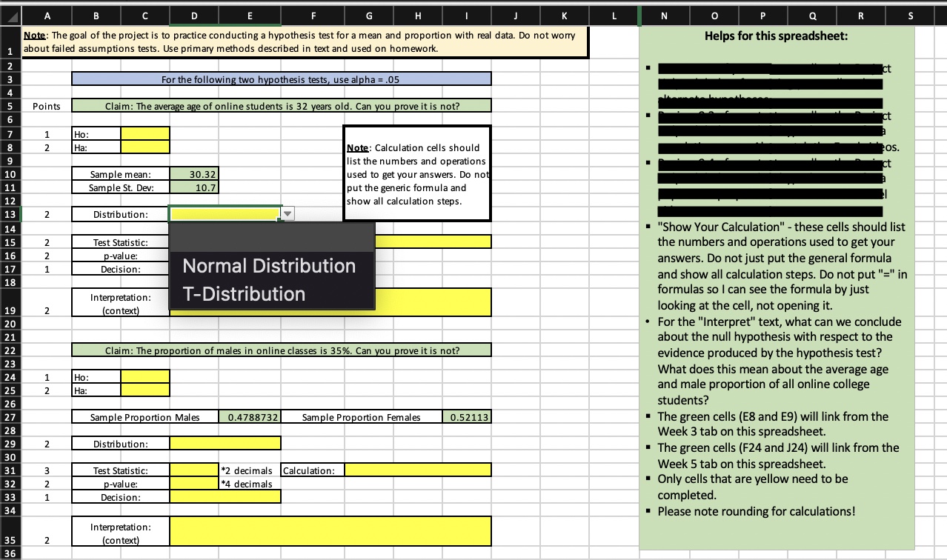Select row 13 header
Screen dimensions: 947x560
(10, 214)
